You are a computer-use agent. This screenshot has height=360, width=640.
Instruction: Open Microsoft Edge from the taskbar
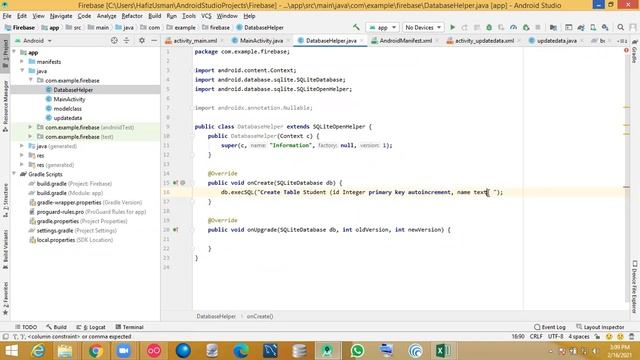241,351
